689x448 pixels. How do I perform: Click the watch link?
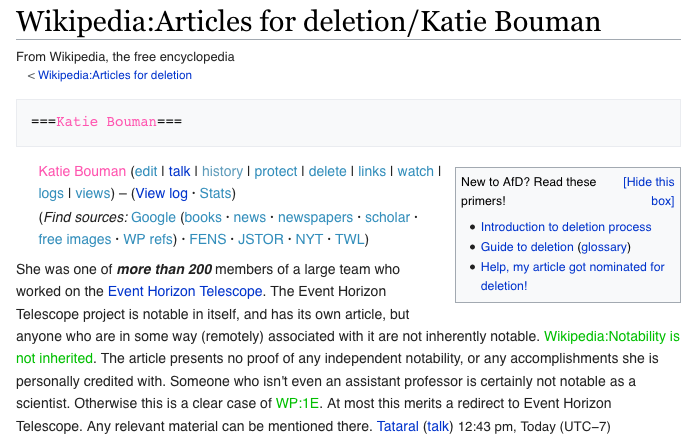pos(416,171)
